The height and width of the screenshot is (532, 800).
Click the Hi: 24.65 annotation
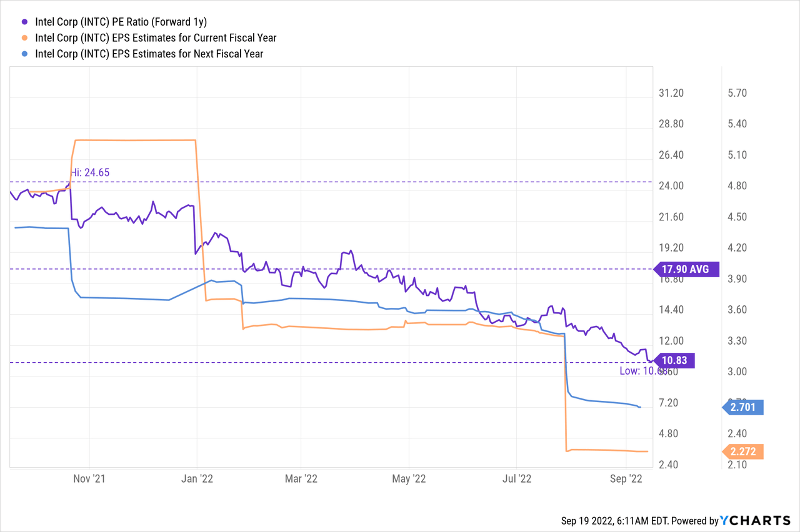(x=89, y=172)
